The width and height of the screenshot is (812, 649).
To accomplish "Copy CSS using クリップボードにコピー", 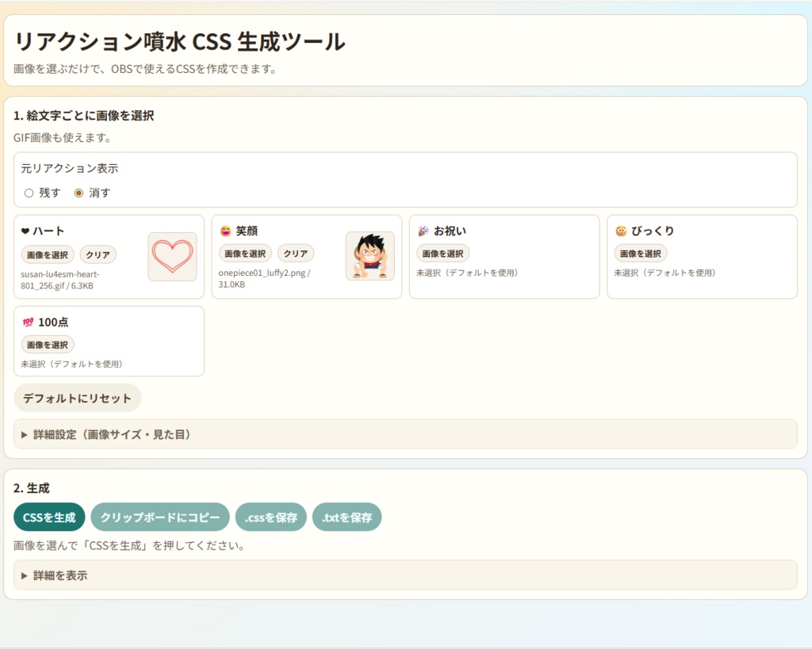I will (159, 517).
